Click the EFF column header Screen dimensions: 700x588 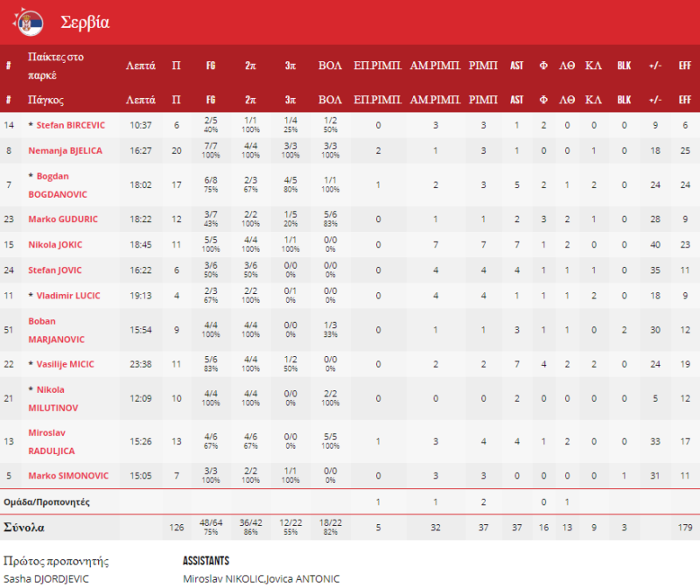click(x=684, y=65)
